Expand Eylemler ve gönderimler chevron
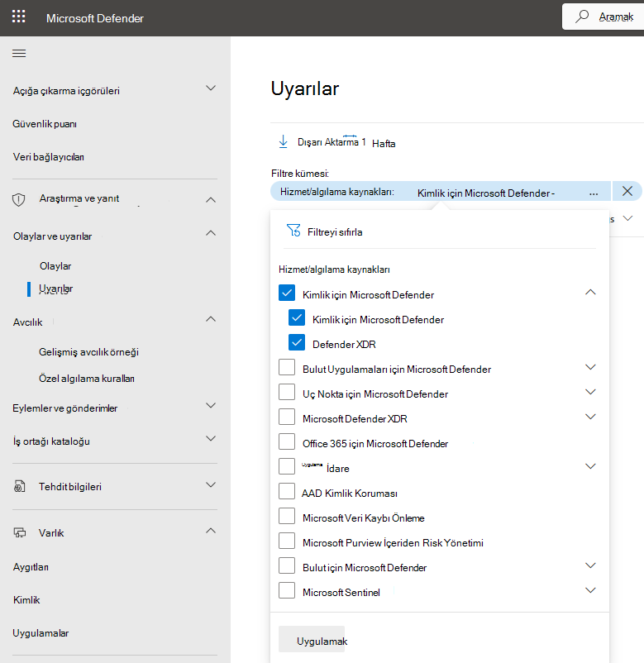This screenshot has height=663, width=644. (x=211, y=406)
